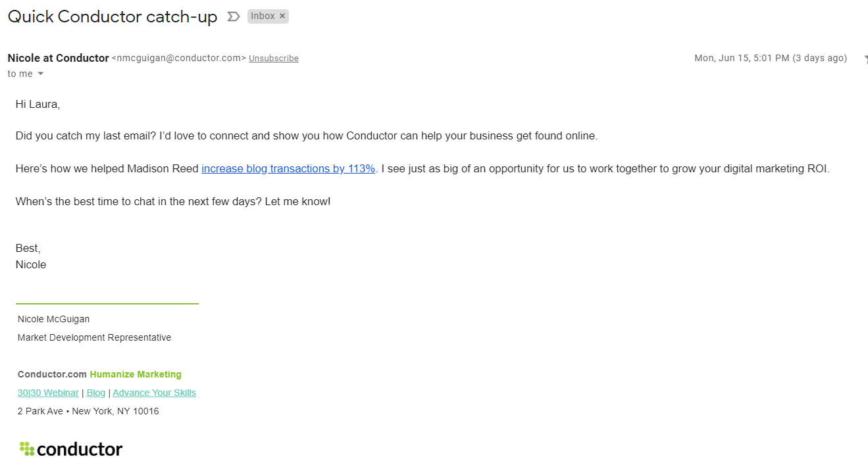
Task: Star this email using the star icon
Action: coord(865,59)
